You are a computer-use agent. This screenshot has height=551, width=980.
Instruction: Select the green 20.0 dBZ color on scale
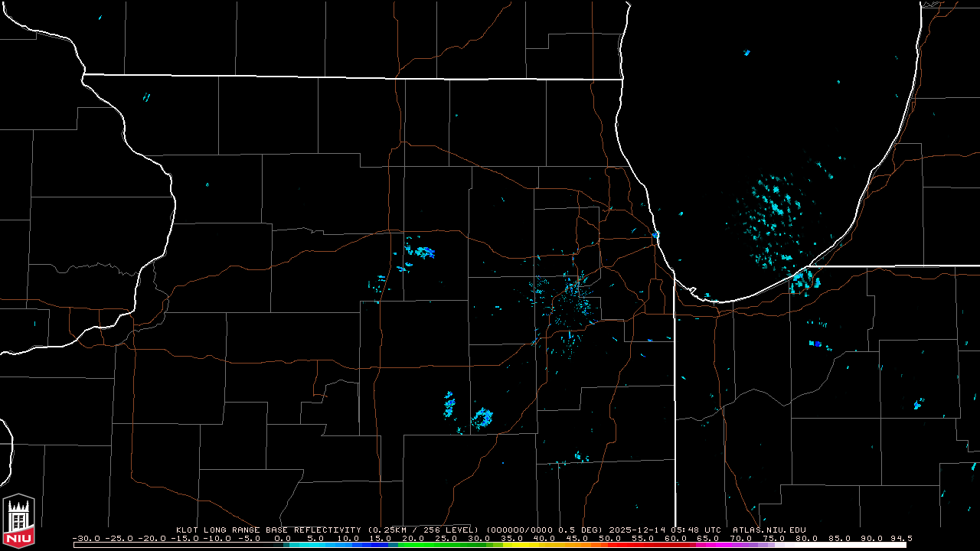413,544
